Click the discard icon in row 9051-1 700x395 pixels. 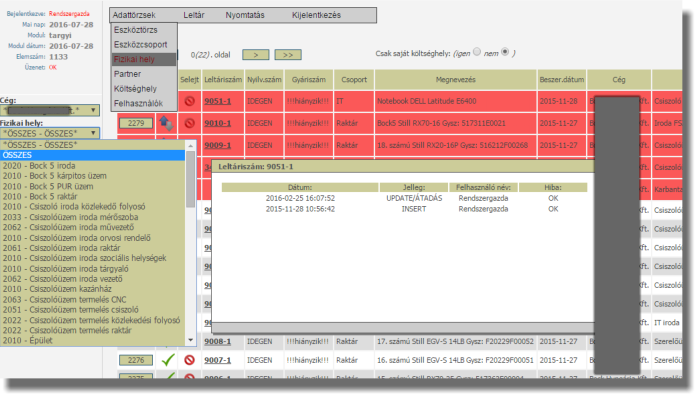click(x=189, y=101)
